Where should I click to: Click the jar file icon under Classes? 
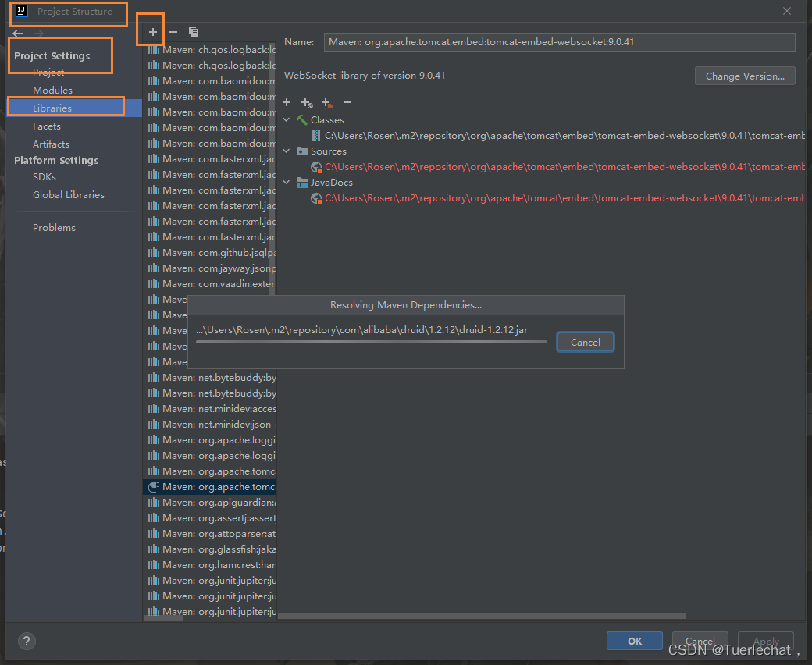[x=316, y=136]
